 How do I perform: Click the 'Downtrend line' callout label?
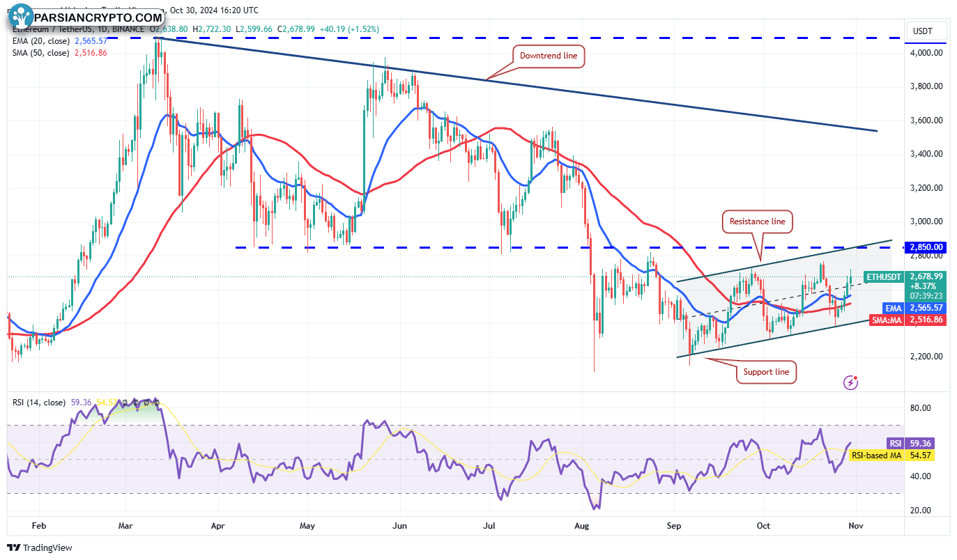550,56
